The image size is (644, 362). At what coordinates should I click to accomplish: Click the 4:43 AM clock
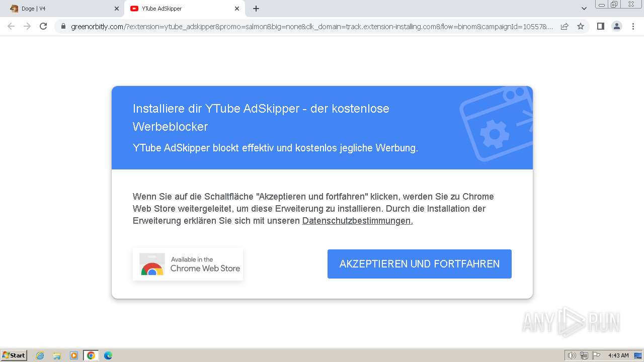(618, 355)
